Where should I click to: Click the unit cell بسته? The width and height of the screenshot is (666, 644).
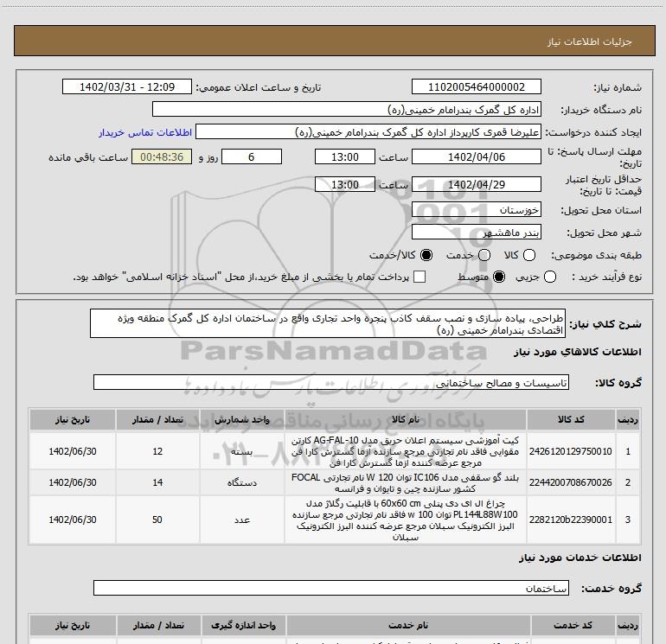241,451
